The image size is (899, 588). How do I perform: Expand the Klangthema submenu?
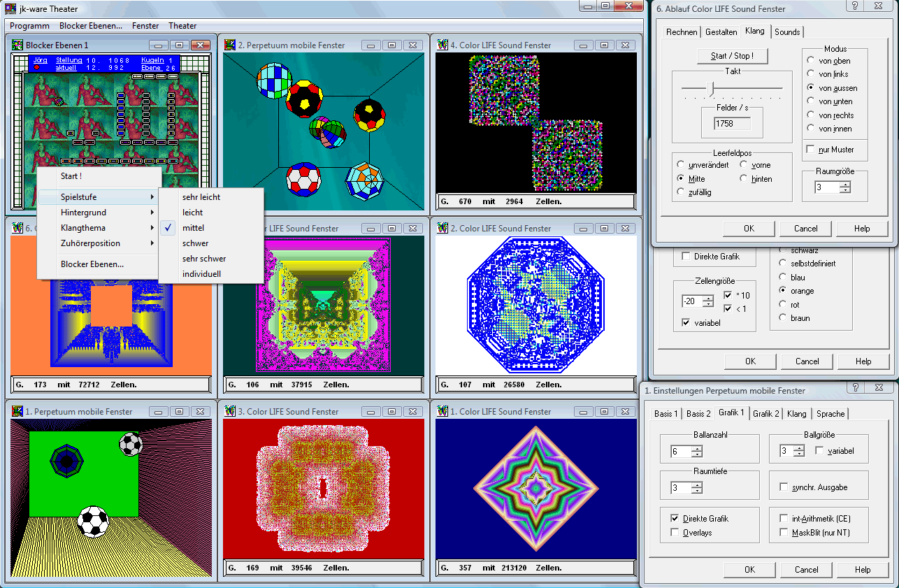pos(99,228)
